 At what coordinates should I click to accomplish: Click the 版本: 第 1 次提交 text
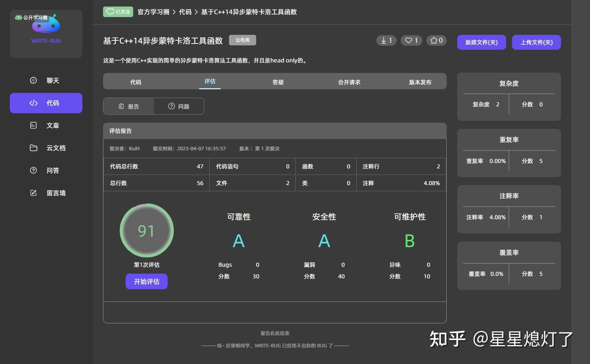pos(259,148)
